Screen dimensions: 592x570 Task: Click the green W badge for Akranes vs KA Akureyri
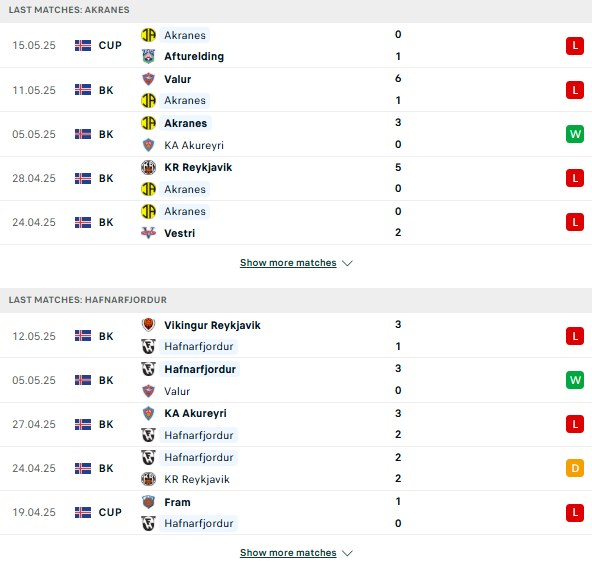pos(575,134)
